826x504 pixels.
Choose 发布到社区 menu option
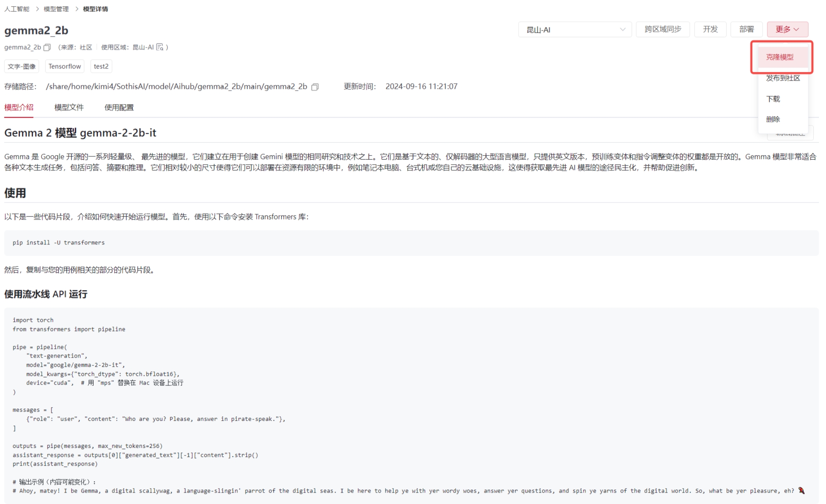click(x=782, y=78)
